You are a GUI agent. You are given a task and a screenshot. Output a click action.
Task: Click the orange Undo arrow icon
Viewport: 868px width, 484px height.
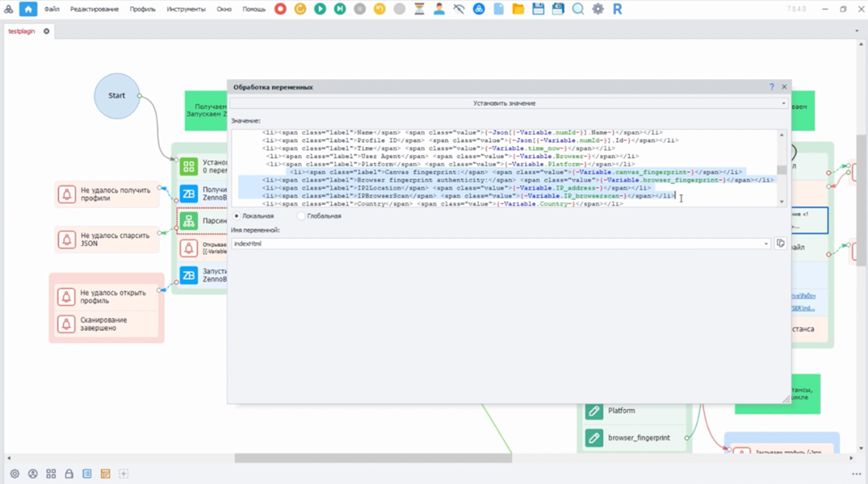[380, 9]
